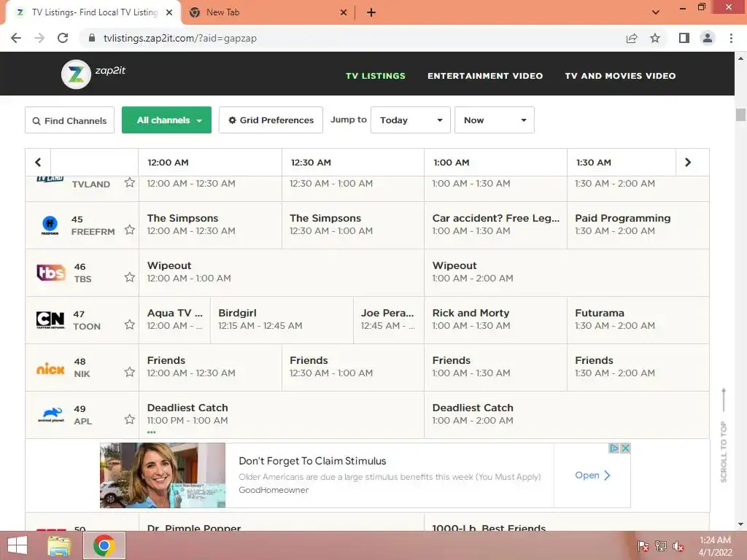The width and height of the screenshot is (747, 560).
Task: Open Car accident? Free Leg... listing
Action: tap(495, 225)
